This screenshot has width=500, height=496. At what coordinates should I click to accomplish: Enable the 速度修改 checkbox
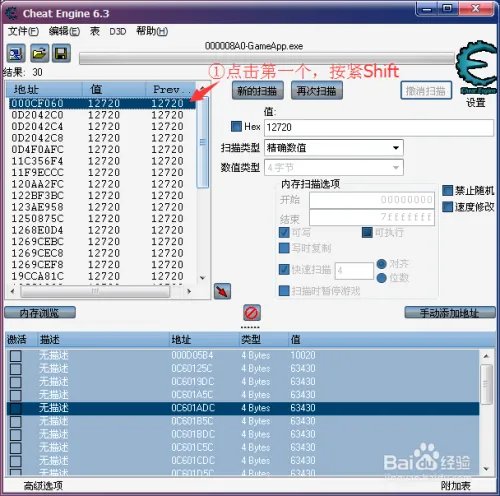(447, 207)
